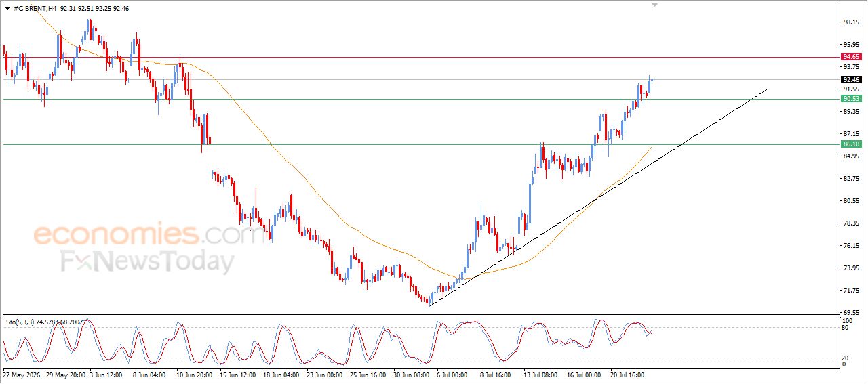Click the 15 Jun 12:00 date label
This screenshot has height=384, width=868.
point(238,375)
